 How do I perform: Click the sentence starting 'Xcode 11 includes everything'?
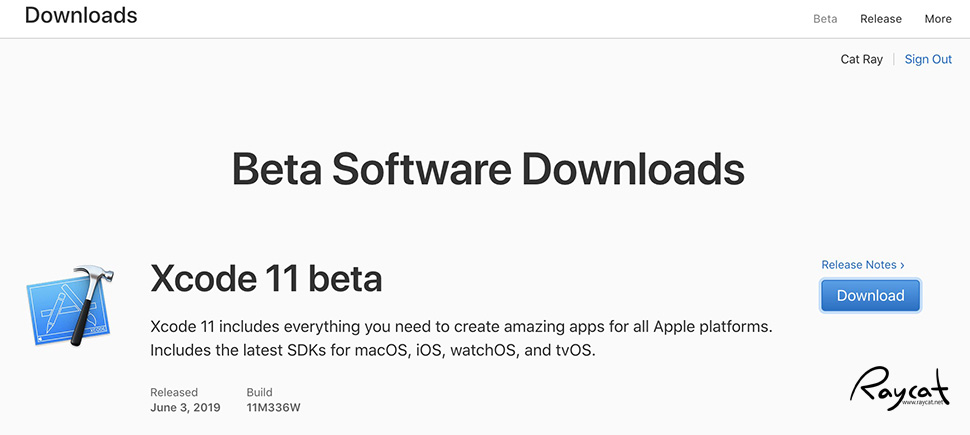click(x=461, y=326)
